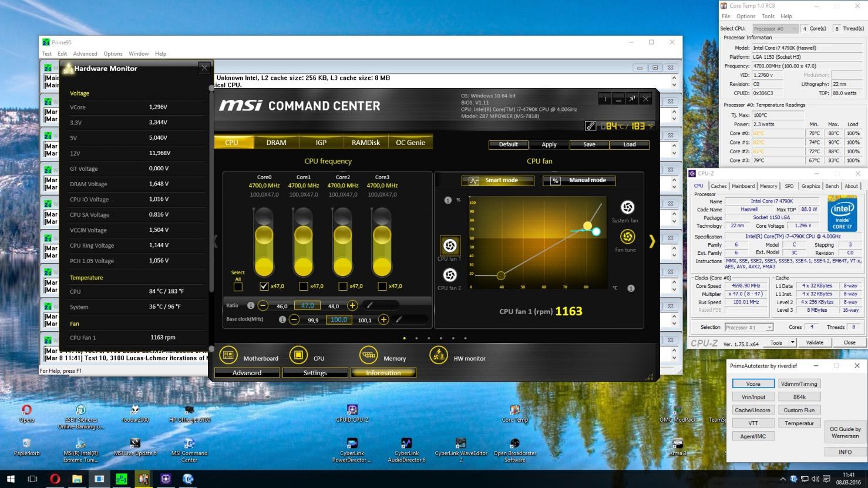Click the info icon next to Base clock

[x=282, y=319]
